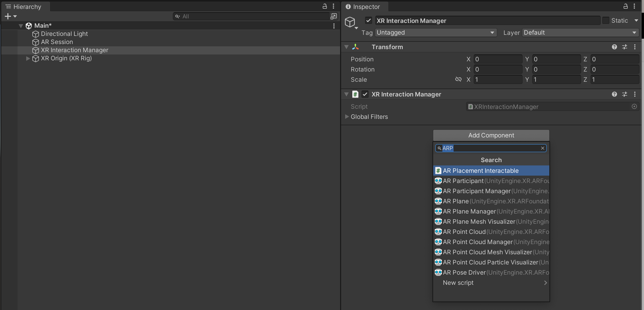Expand XR Origin (XR Rig) in the hierarchy
The image size is (644, 310).
28,58
